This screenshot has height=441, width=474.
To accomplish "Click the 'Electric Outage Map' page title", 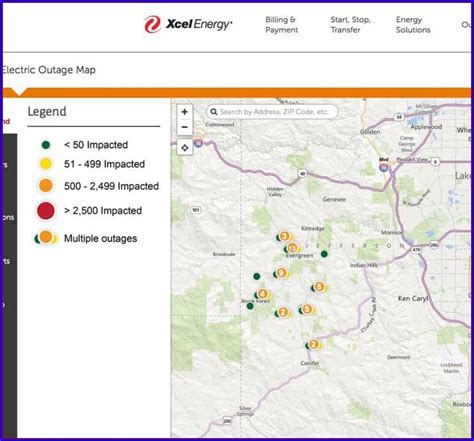I will tap(49, 70).
